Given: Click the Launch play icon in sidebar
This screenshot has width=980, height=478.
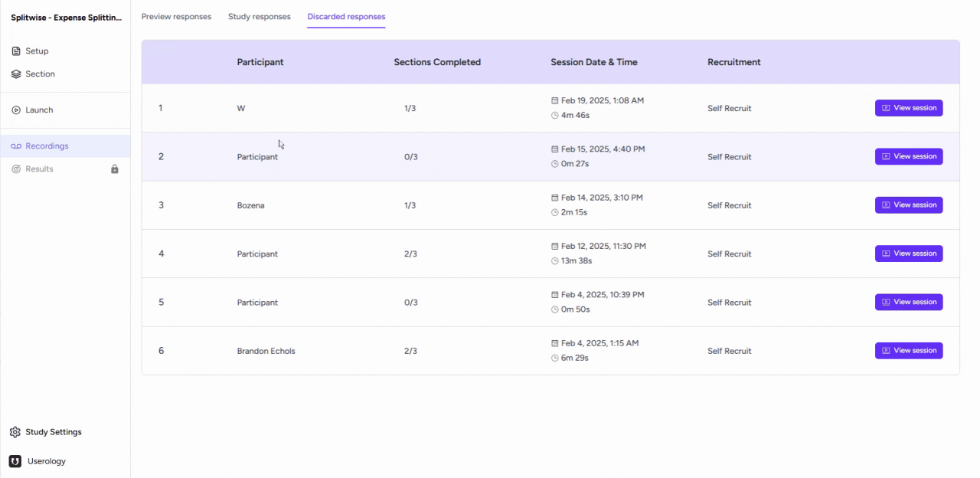Looking at the screenshot, I should click(x=16, y=110).
